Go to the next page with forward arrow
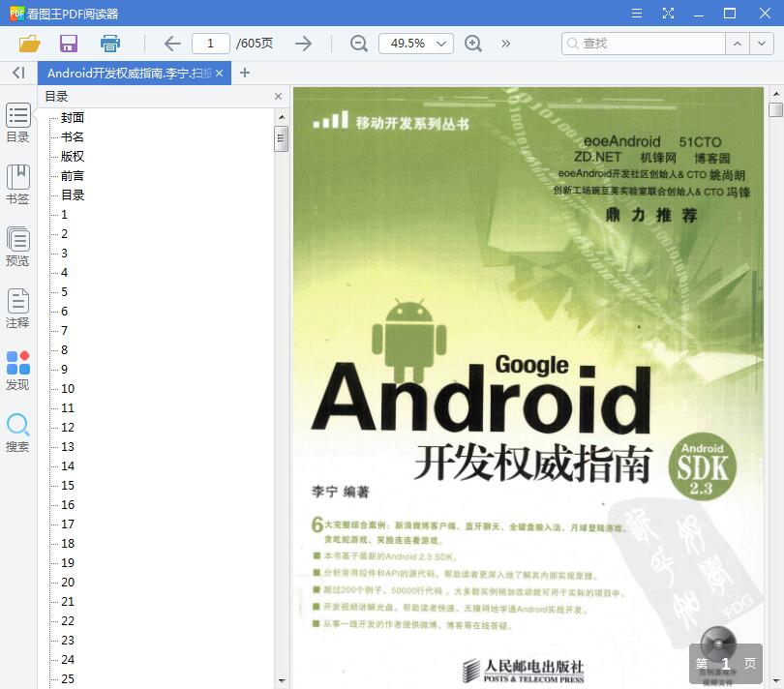 click(303, 44)
